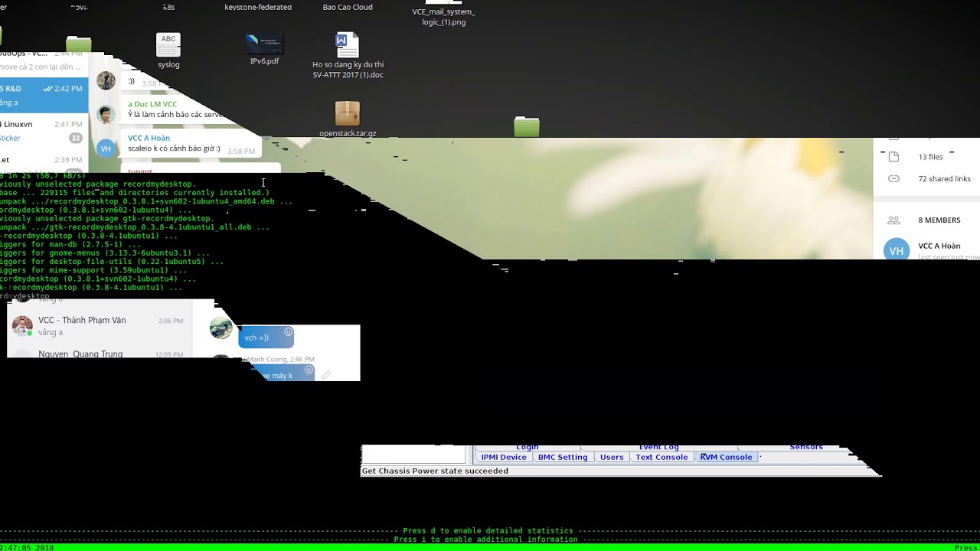Viewport: 980px width, 551px height.
Task: Open the Linuxvn chat with Sticker message
Action: (x=44, y=131)
